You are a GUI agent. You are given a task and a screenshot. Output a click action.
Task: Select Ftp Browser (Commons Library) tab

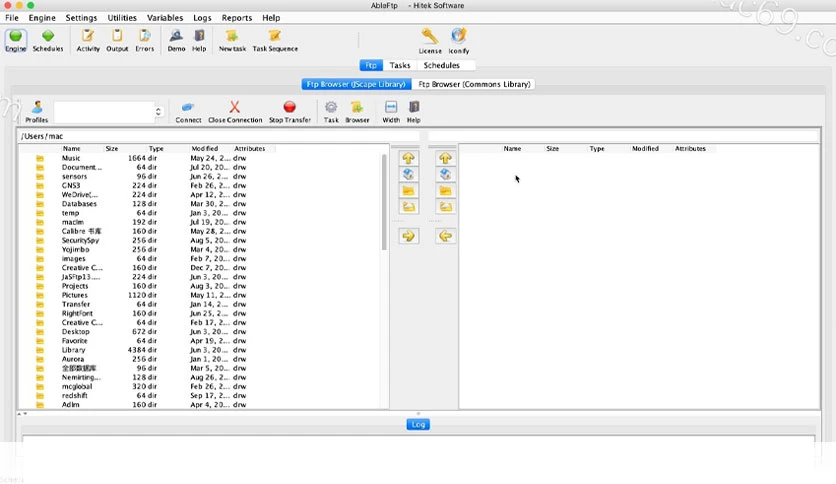[474, 84]
